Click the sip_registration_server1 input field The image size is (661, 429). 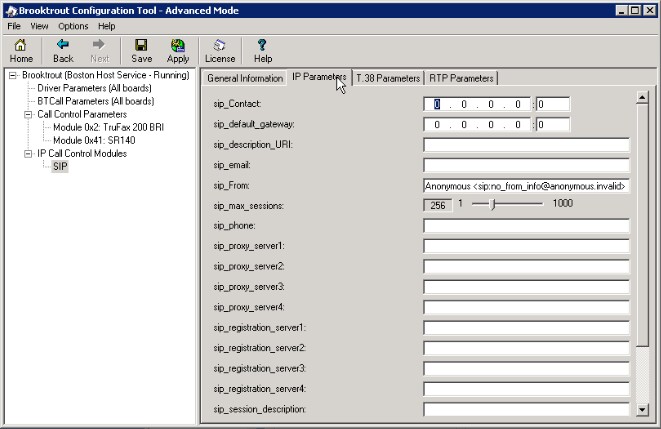tap(526, 328)
